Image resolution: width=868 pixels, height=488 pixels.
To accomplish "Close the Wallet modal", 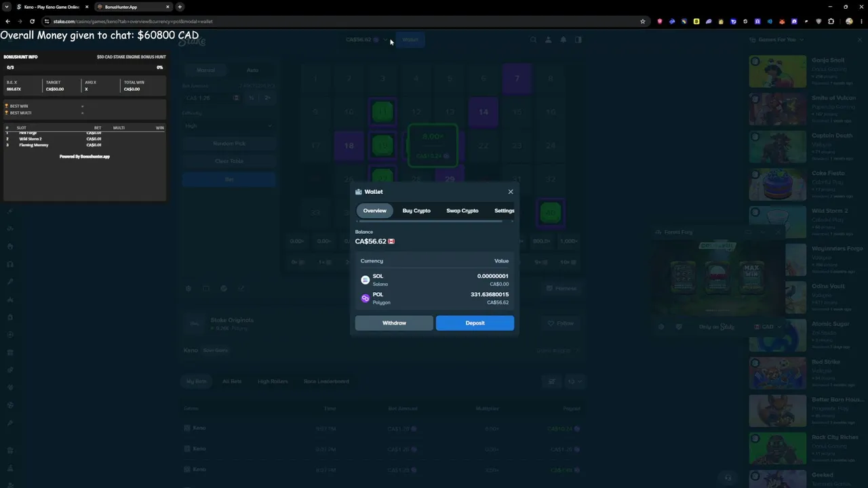I will 511,192.
